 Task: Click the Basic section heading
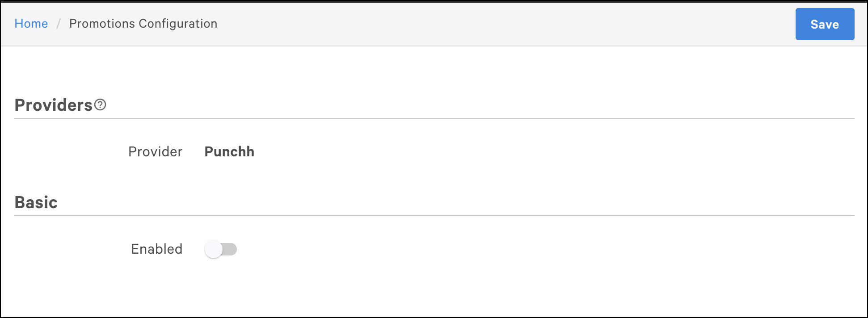(36, 203)
